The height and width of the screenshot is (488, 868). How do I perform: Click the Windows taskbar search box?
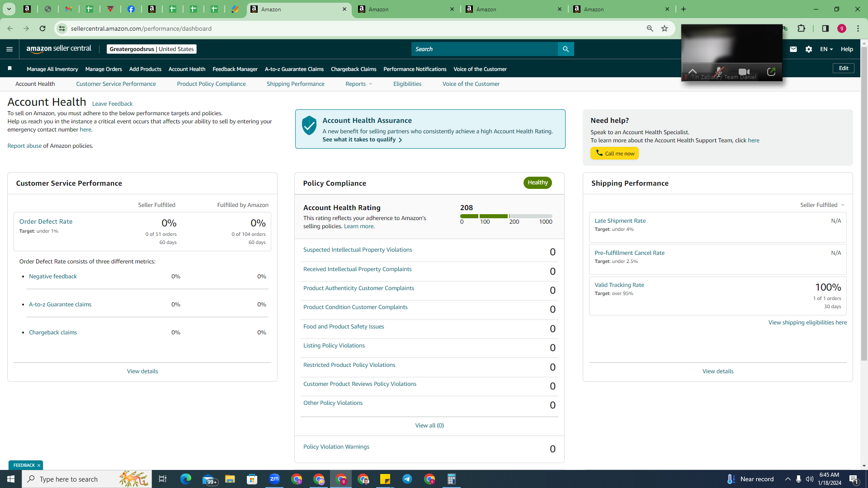(x=87, y=479)
